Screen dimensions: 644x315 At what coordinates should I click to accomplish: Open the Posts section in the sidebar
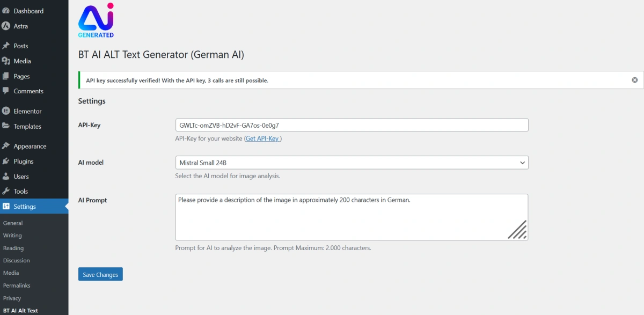(x=7, y=46)
